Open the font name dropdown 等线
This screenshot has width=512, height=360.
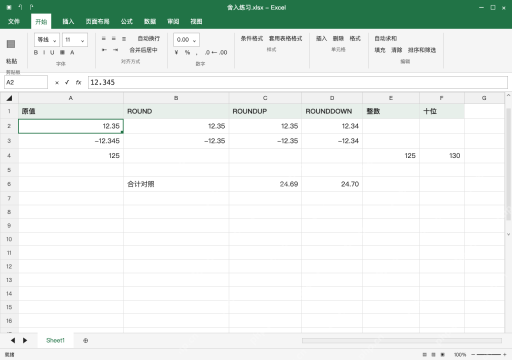tap(47, 40)
